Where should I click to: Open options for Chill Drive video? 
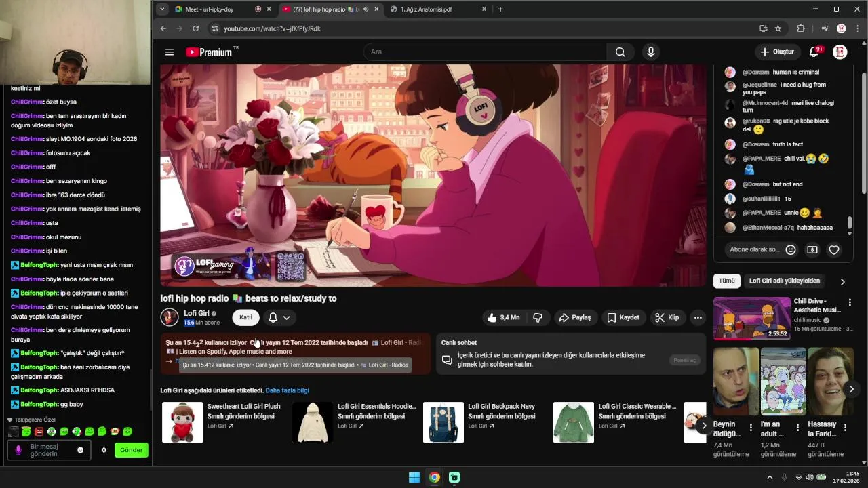(x=850, y=302)
